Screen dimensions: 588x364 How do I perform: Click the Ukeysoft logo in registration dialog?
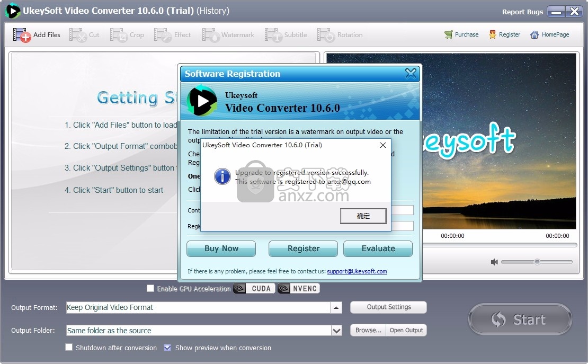[202, 101]
